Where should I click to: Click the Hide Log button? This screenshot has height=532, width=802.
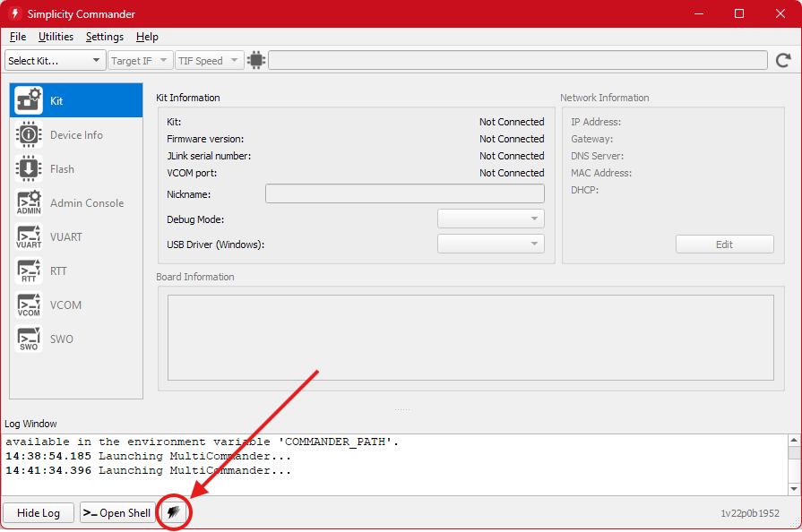coord(39,512)
